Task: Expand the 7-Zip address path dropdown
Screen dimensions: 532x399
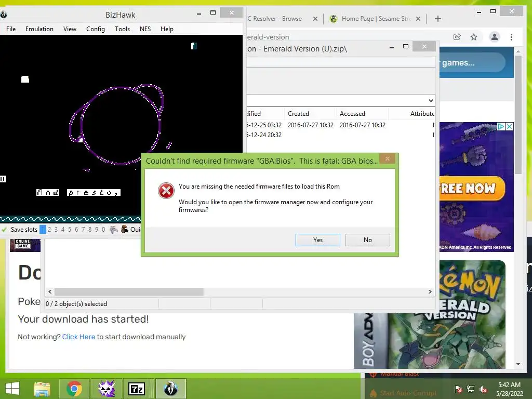Action: [x=431, y=100]
